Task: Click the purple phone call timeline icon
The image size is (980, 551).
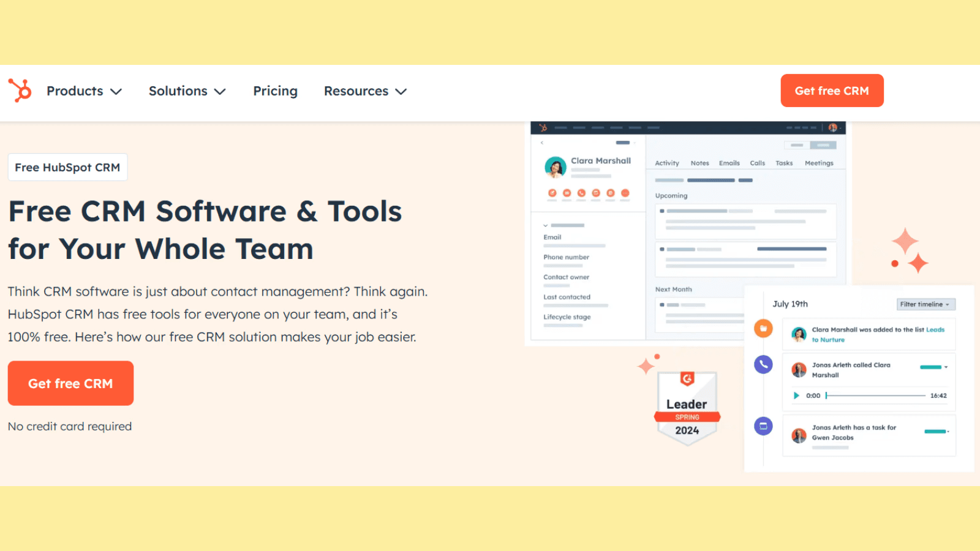Action: [763, 365]
